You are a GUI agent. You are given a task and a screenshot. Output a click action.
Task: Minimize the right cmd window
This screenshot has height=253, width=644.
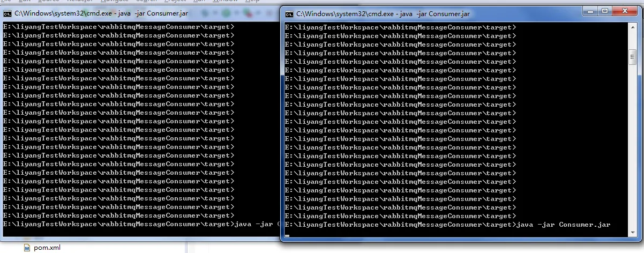pos(589,11)
